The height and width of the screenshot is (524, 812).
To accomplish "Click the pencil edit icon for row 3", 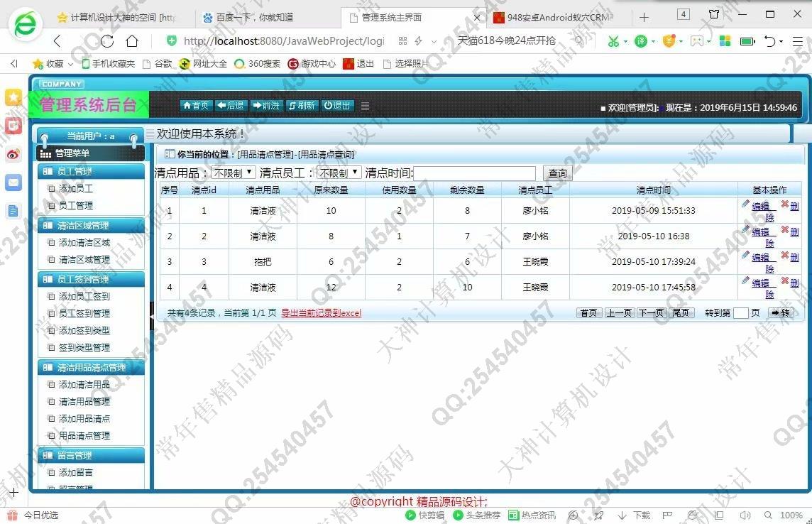I will (x=745, y=255).
